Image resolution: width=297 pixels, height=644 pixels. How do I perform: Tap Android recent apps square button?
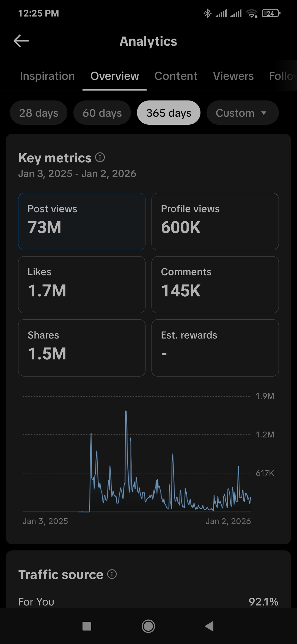pos(87,626)
